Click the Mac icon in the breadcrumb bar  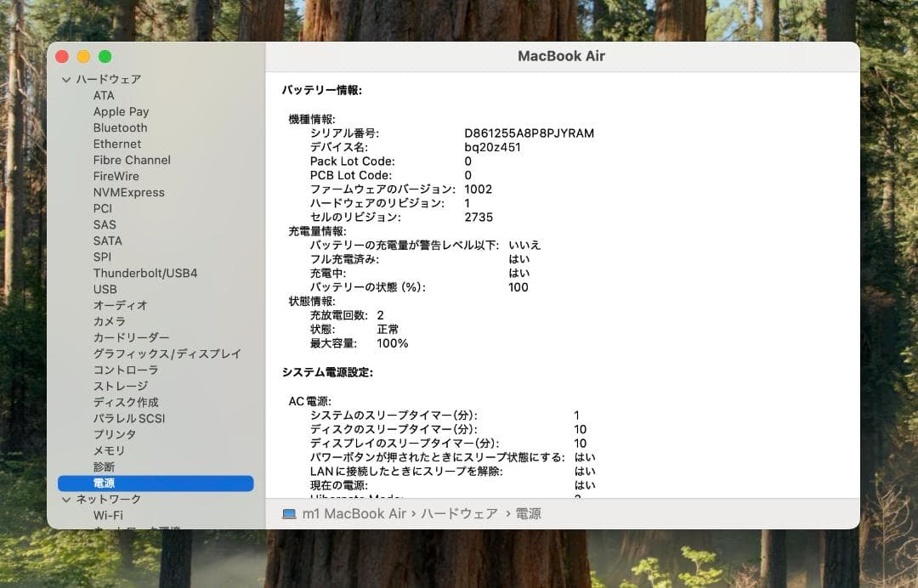point(288,513)
